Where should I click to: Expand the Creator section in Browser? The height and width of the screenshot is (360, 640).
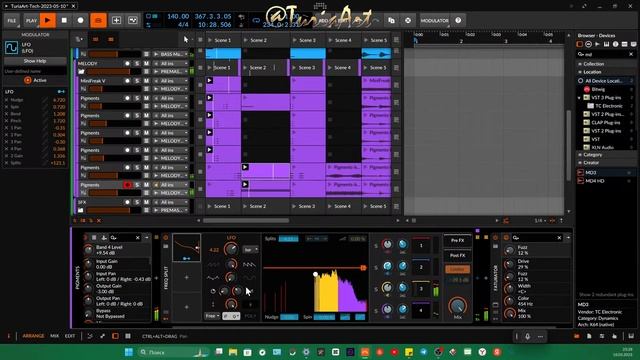point(580,162)
